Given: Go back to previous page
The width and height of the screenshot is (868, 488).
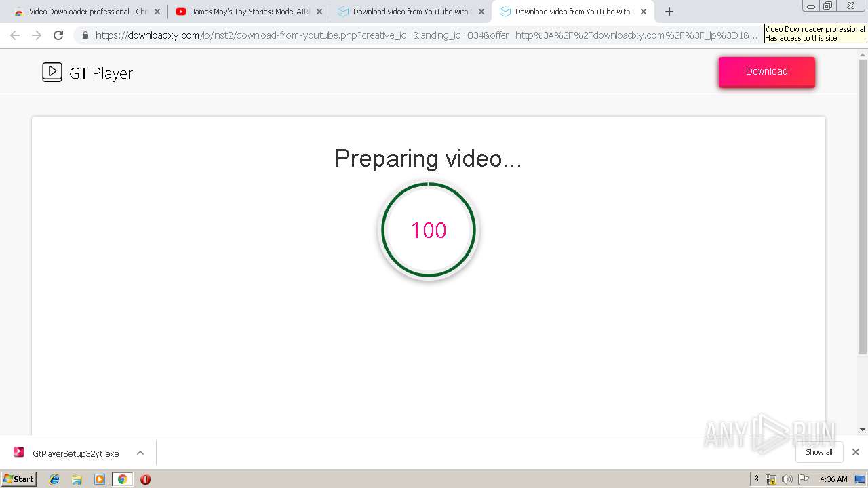Looking at the screenshot, I should tap(15, 35).
